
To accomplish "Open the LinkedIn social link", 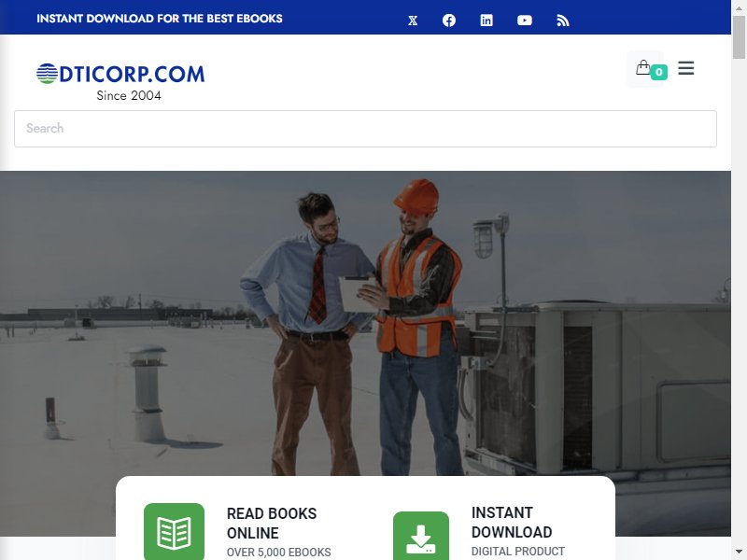I will [x=486, y=21].
